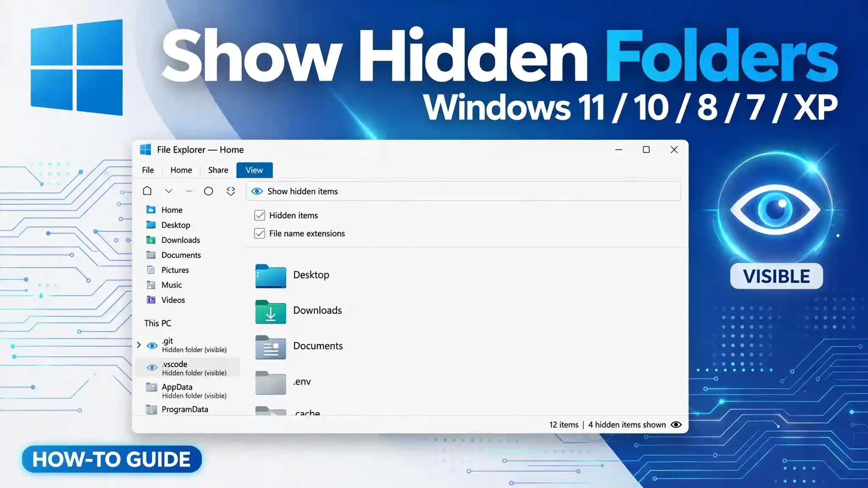The height and width of the screenshot is (488, 868).
Task: Click AppData folder icon in sidebar
Action: pos(151,387)
